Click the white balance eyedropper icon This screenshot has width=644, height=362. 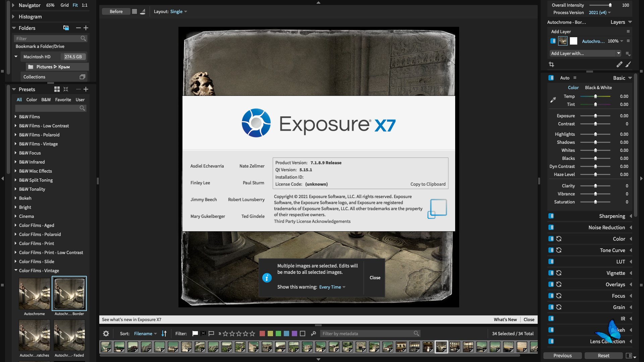[x=553, y=100]
